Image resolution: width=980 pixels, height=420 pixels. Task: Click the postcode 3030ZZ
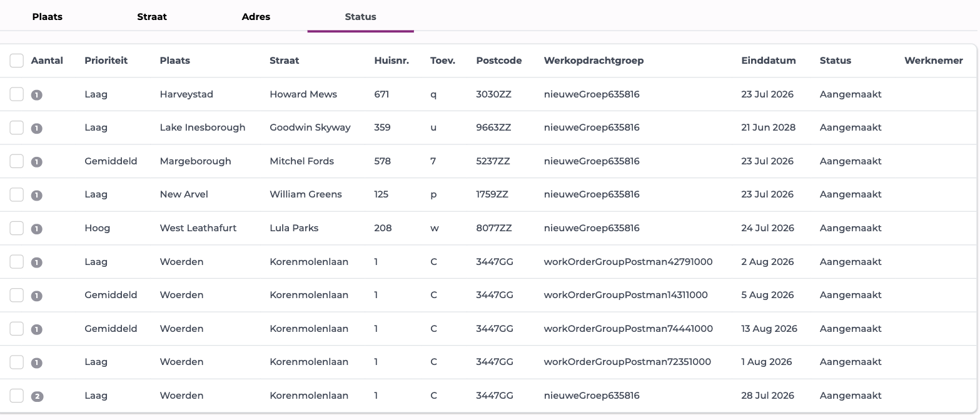(x=493, y=94)
